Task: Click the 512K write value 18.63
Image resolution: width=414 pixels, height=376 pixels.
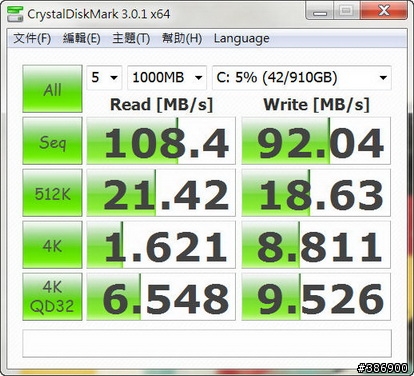Action: click(x=316, y=193)
